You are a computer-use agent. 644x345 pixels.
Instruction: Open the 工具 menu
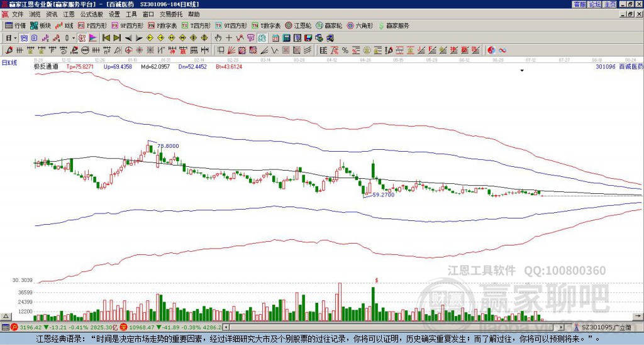131,14
